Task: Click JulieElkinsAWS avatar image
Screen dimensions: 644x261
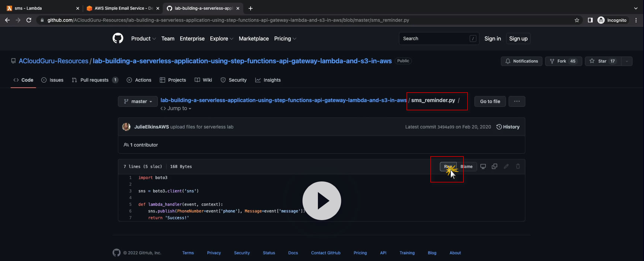Action: (126, 127)
